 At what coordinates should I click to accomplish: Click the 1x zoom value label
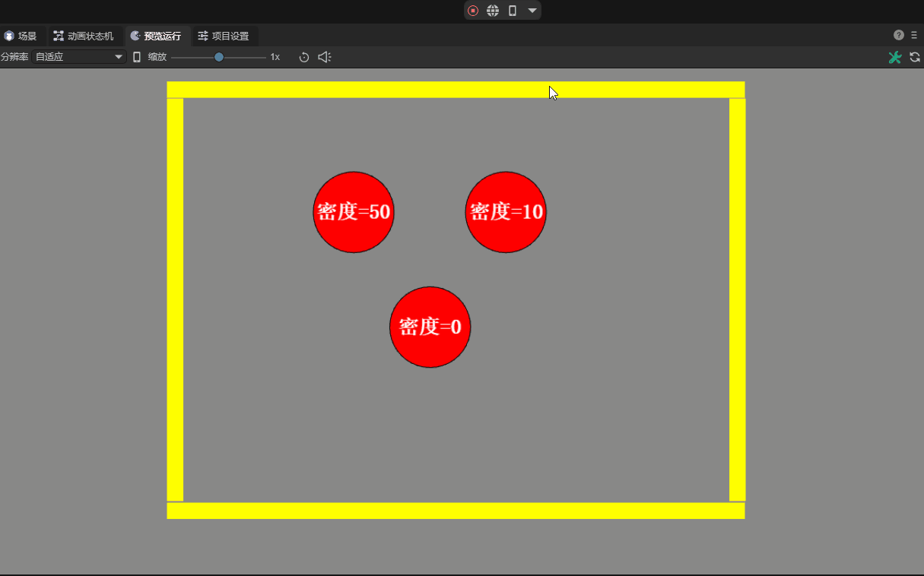coord(275,57)
